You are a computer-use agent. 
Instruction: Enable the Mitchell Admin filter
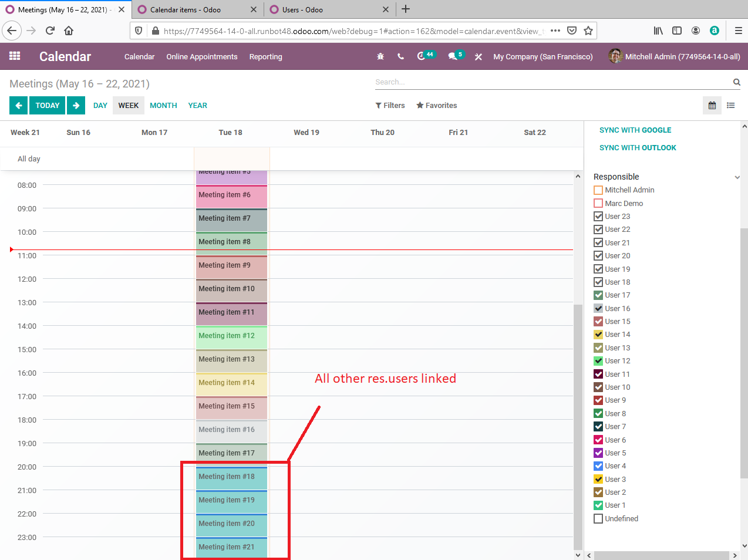pyautogui.click(x=598, y=190)
